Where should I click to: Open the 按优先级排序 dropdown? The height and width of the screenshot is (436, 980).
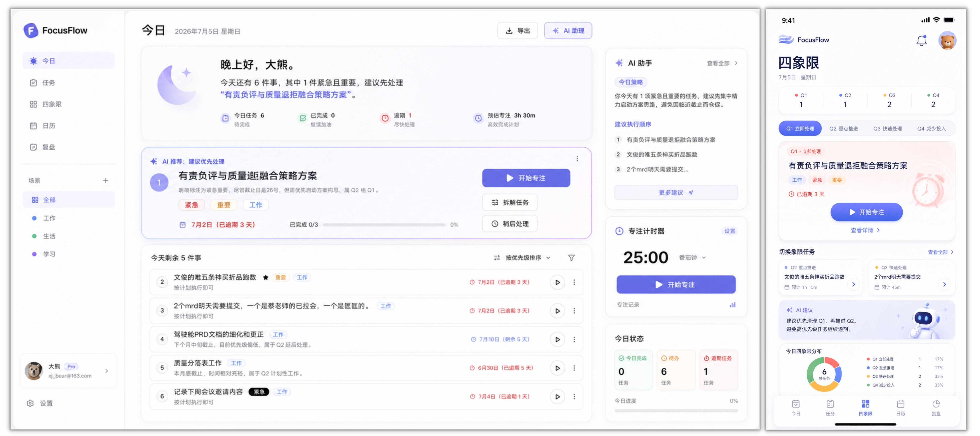pos(522,258)
